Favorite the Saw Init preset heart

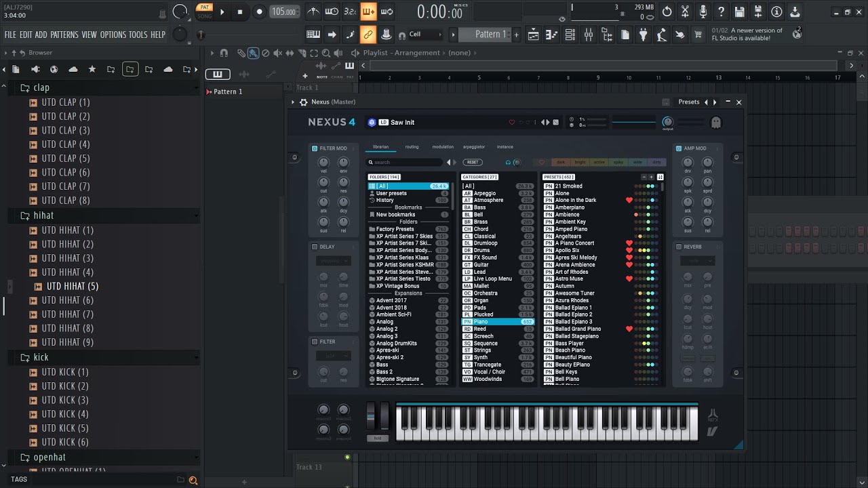pyautogui.click(x=512, y=123)
